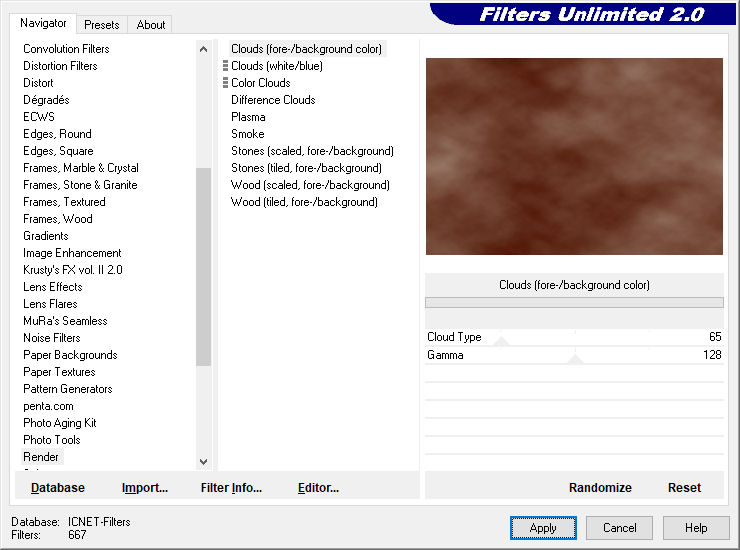The height and width of the screenshot is (550, 740).
Task: Adjust the Gamma slider handle
Action: [x=575, y=359]
